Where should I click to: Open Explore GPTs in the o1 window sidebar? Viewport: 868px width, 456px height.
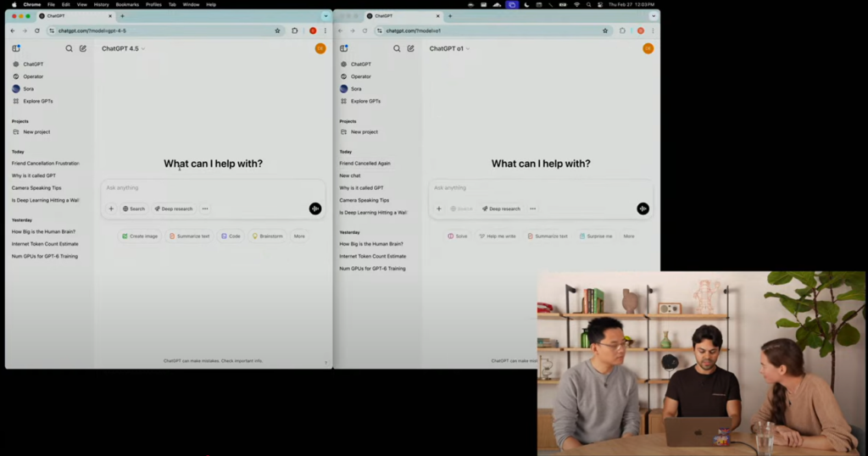point(364,101)
